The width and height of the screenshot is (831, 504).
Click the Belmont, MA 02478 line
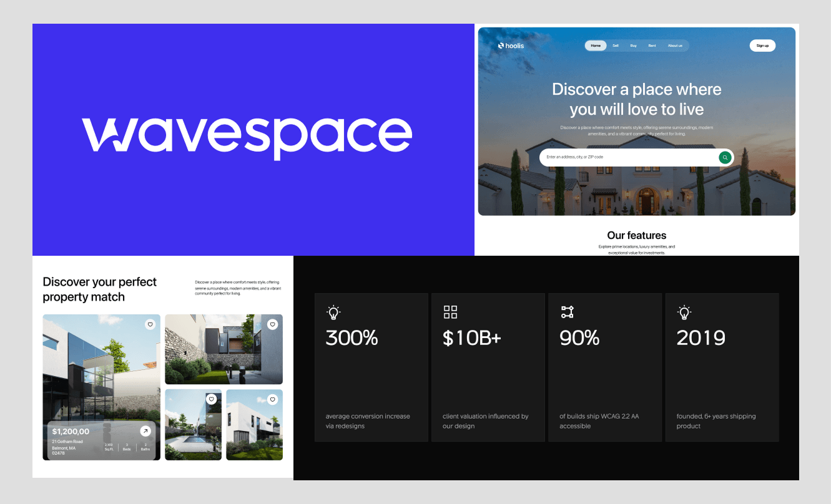pyautogui.click(x=64, y=451)
